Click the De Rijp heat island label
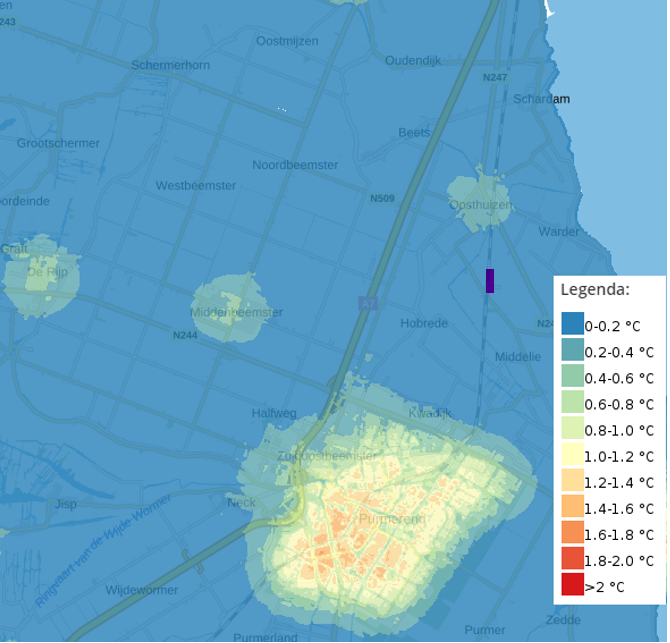This screenshot has width=670, height=643. [45, 272]
